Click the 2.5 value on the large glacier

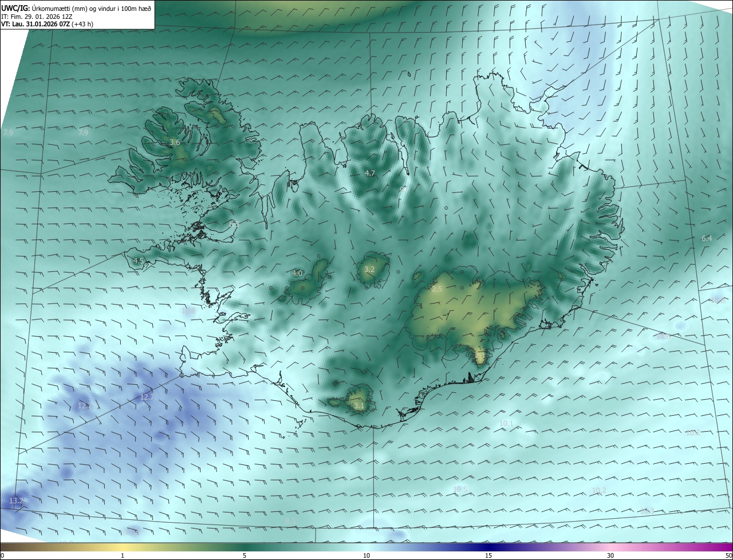coord(437,289)
